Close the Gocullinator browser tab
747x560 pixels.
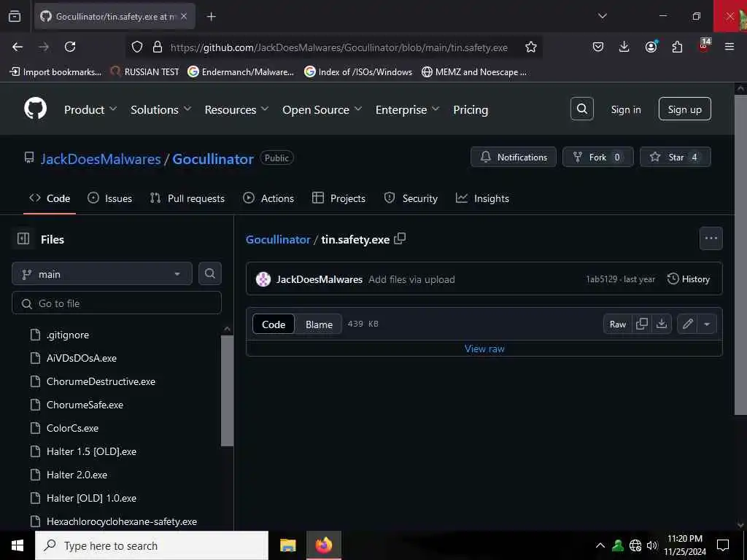(x=184, y=16)
